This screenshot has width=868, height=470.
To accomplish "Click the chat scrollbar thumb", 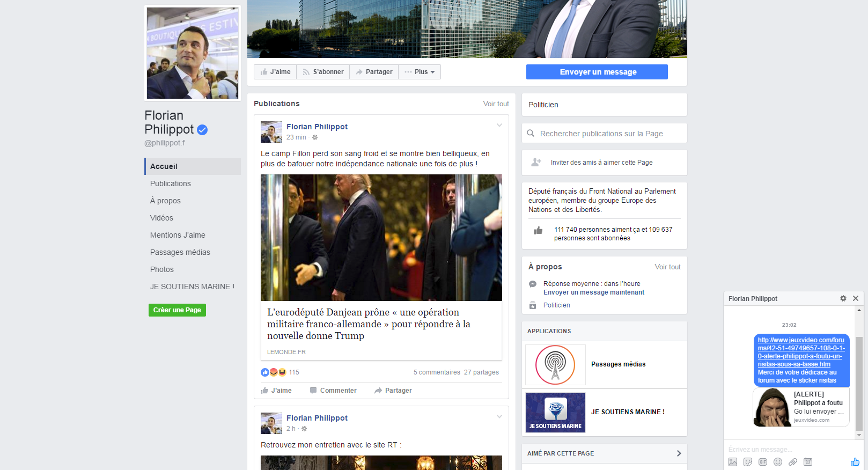I will coord(859,384).
